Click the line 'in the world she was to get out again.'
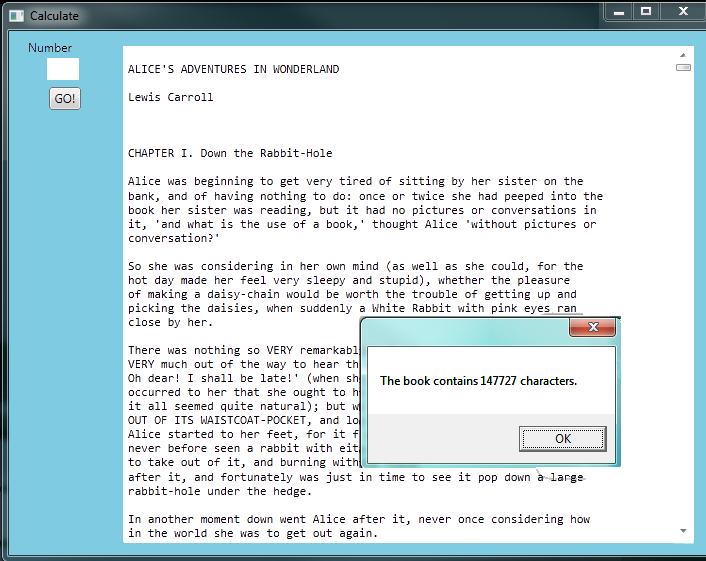706x561 pixels. coord(253,533)
